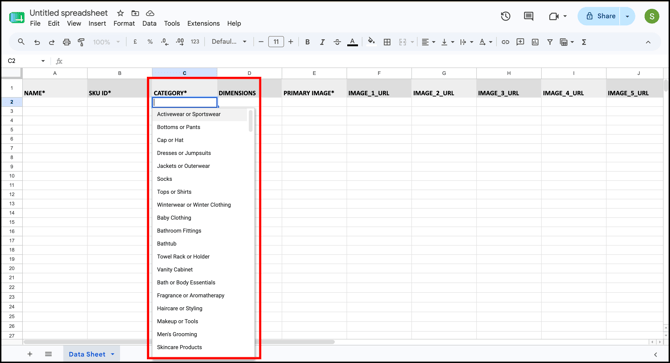Open version history clock icon
Viewport: 670px width, 363px height.
point(505,16)
